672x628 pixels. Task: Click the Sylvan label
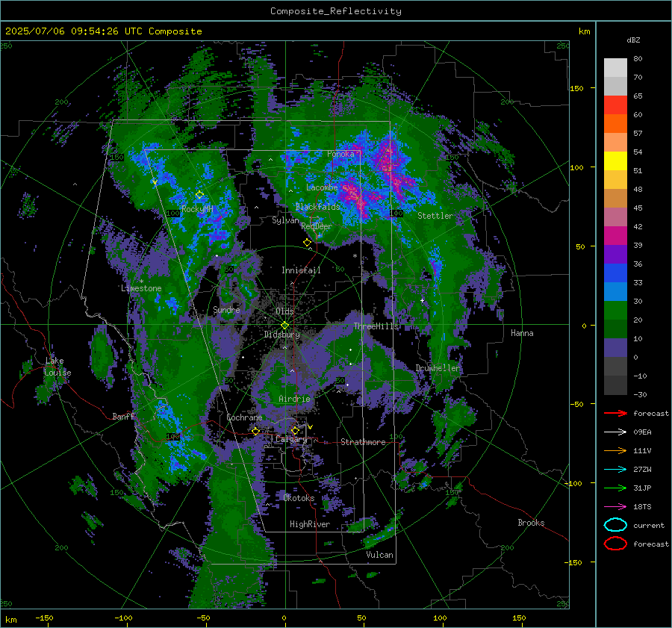tap(285, 220)
